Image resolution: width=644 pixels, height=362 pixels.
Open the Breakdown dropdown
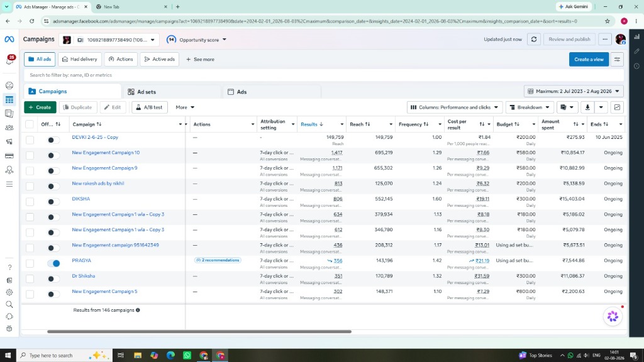pos(530,107)
